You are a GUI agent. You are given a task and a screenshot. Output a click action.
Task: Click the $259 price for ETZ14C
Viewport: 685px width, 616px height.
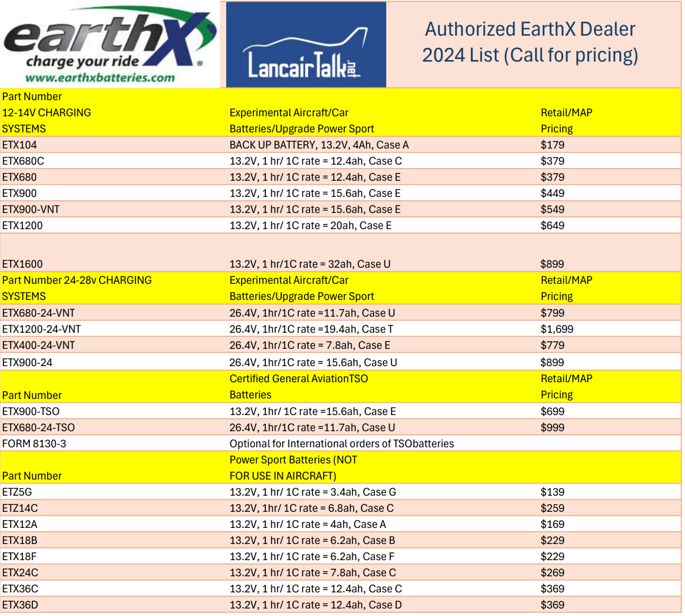pyautogui.click(x=552, y=508)
